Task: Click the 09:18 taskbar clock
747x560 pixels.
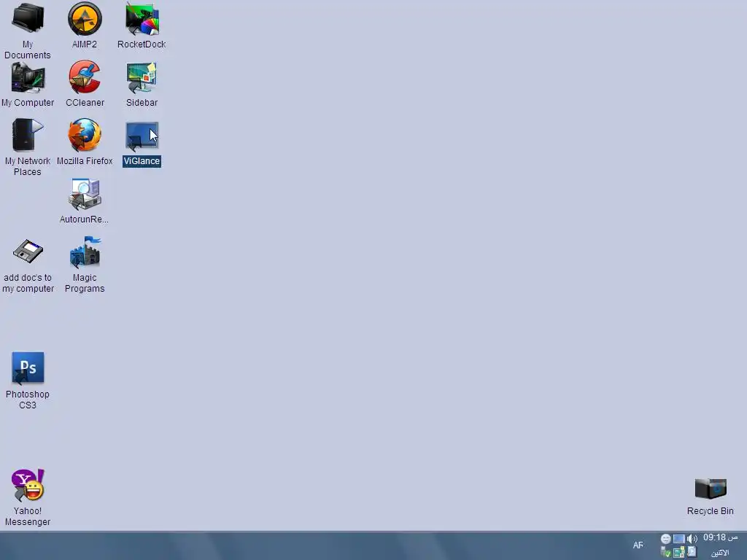Action: click(x=720, y=537)
